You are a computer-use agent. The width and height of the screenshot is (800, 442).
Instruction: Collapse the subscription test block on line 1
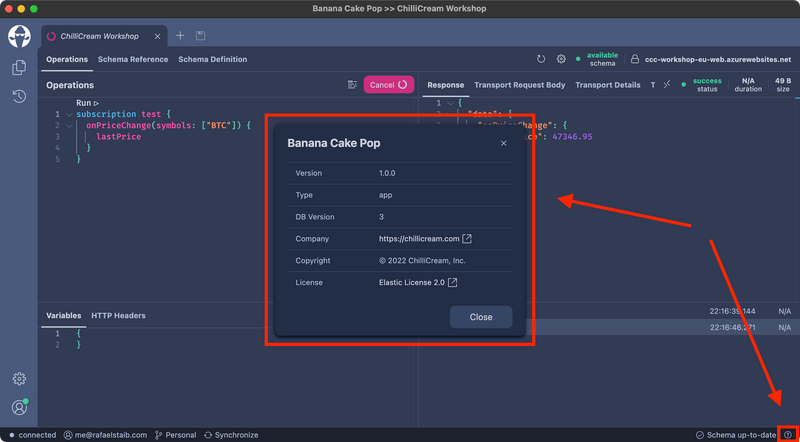click(x=69, y=114)
